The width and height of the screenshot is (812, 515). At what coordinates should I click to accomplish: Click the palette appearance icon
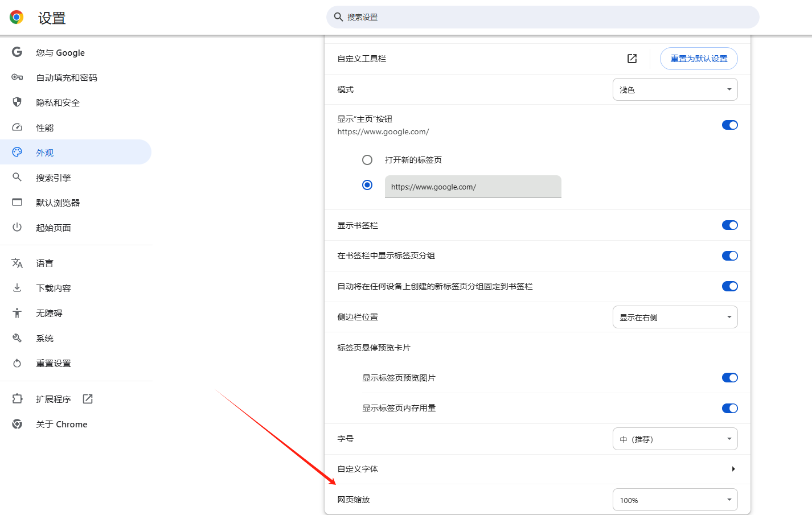pos(17,153)
